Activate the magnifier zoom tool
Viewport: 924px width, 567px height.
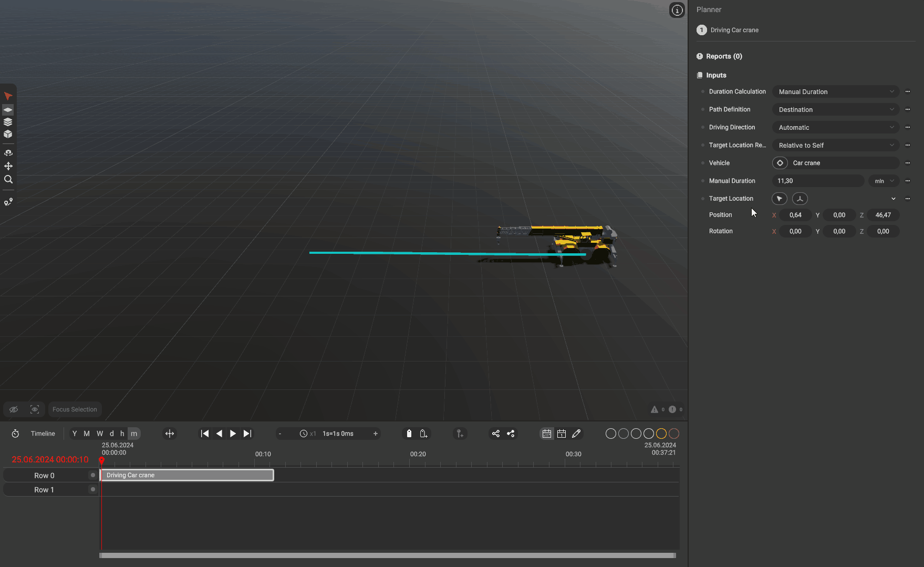pyautogui.click(x=8, y=179)
